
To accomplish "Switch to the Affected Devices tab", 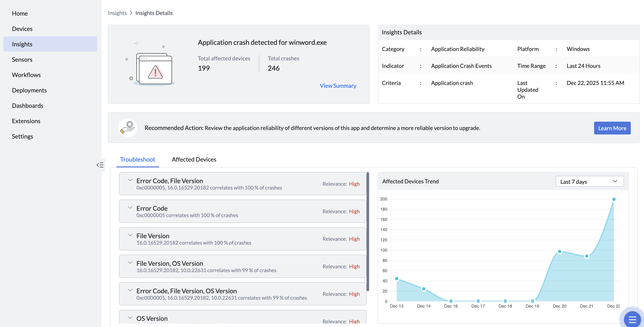I will [x=194, y=159].
